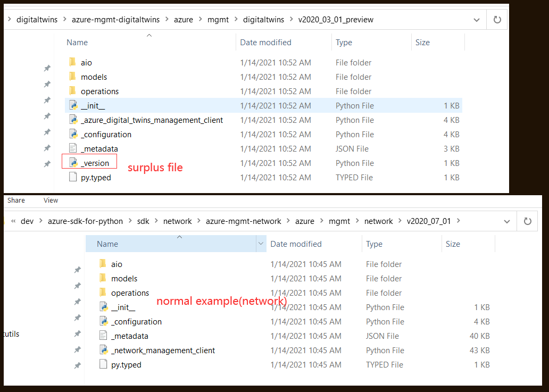Screen dimensions: 549x392
Task: Open aio folder icon in network window
Action: [x=103, y=264]
